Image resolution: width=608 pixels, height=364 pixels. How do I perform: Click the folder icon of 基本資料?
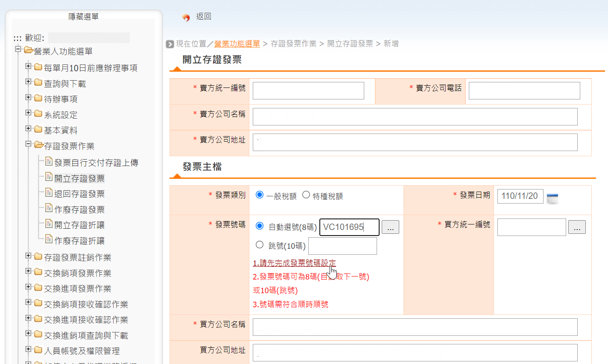click(x=38, y=129)
